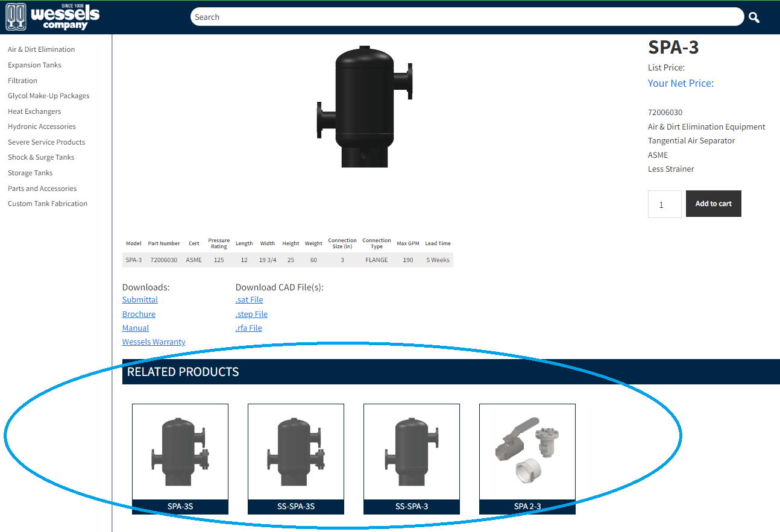The height and width of the screenshot is (532, 780).
Task: Click the Max GPM column header
Action: coord(408,243)
